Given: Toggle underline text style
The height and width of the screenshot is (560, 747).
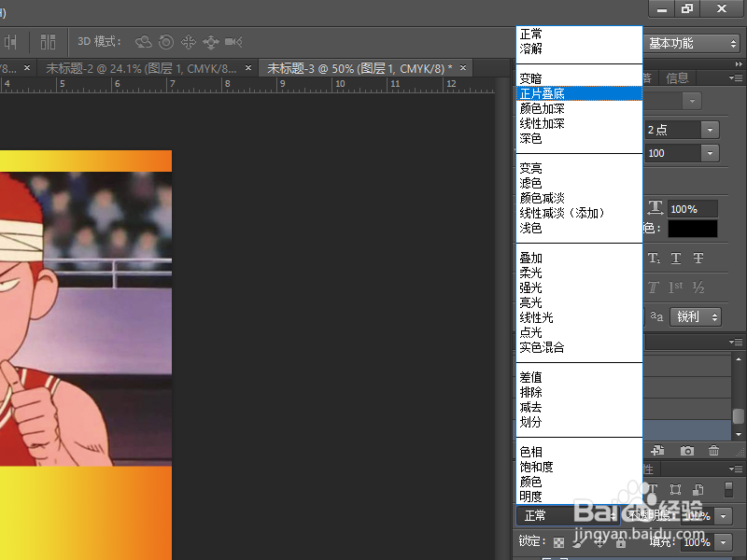Looking at the screenshot, I should pyautogui.click(x=675, y=259).
